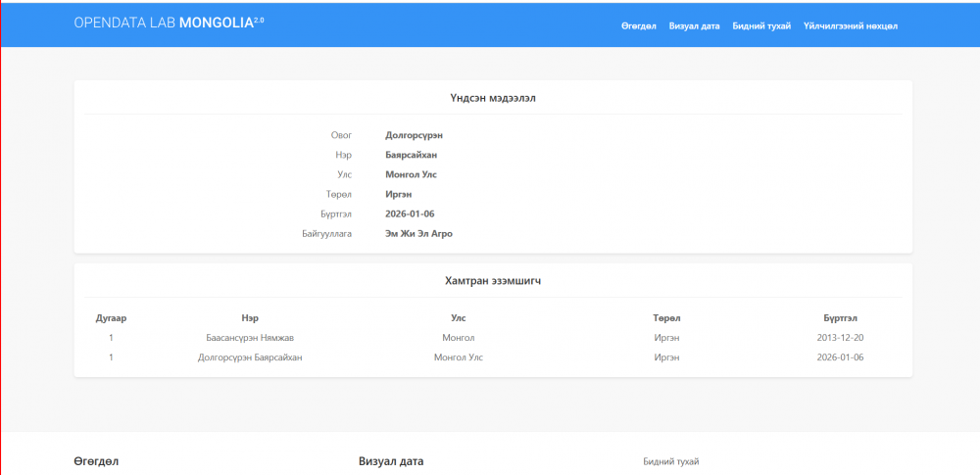Click the Долгорсүрэн value beside Овог
The image size is (980, 475).
point(420,135)
